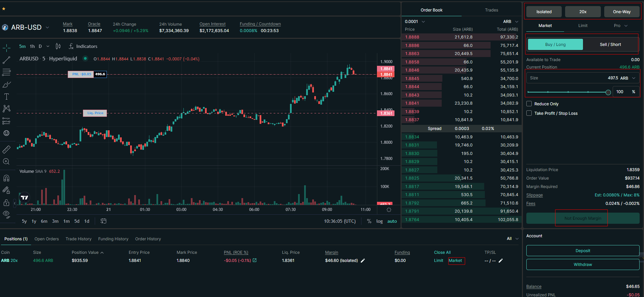
Task: Click the size percentage slider handle
Action: pos(608,92)
